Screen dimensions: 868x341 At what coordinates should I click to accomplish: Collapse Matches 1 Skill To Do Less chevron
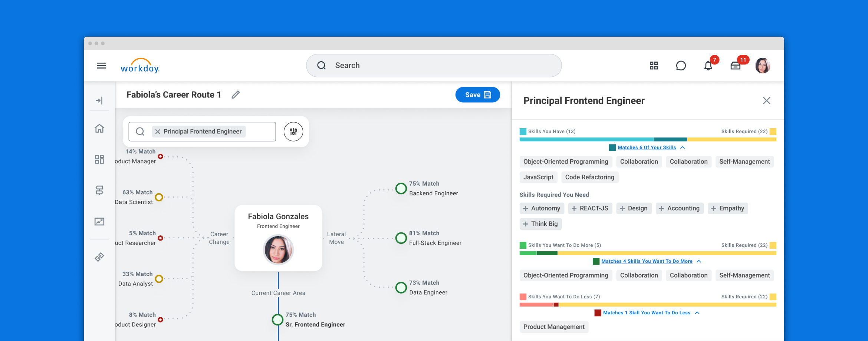tap(697, 313)
